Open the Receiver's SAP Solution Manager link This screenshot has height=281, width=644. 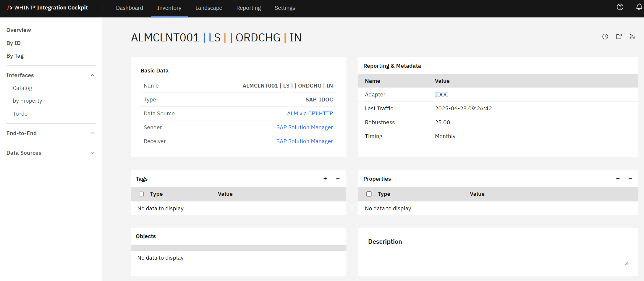[x=305, y=141]
